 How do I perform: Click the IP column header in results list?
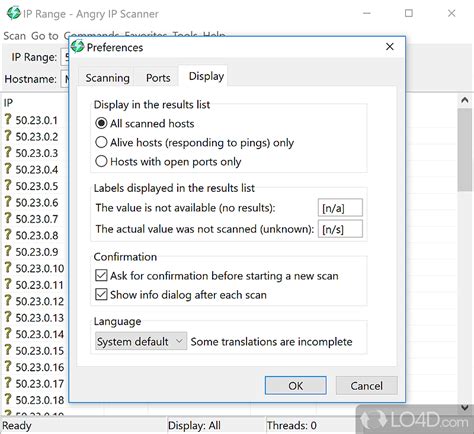(x=8, y=103)
